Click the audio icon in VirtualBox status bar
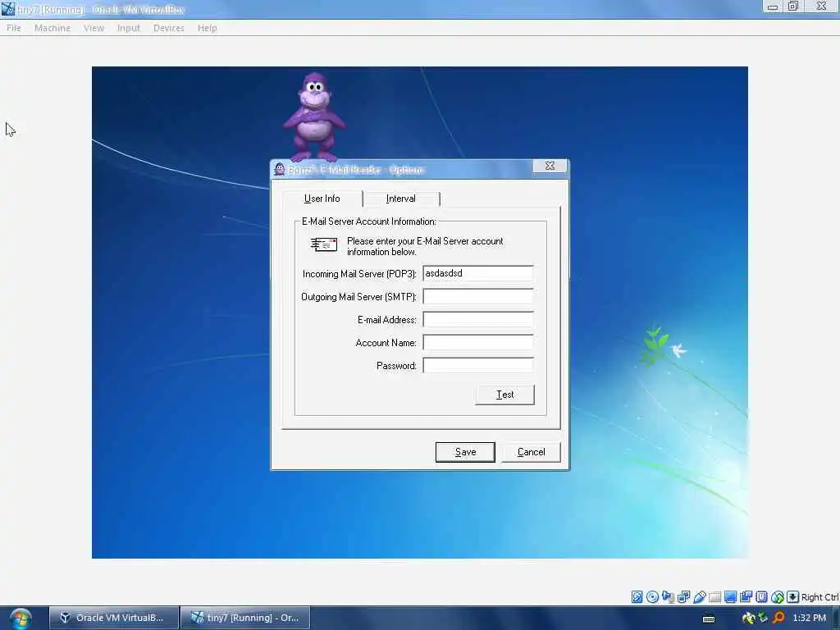 [668, 597]
